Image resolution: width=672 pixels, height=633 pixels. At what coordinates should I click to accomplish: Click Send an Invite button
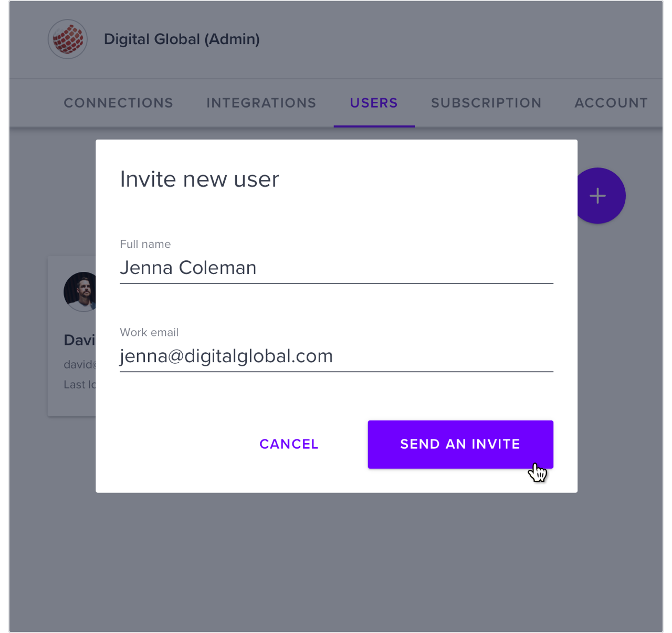[460, 445]
